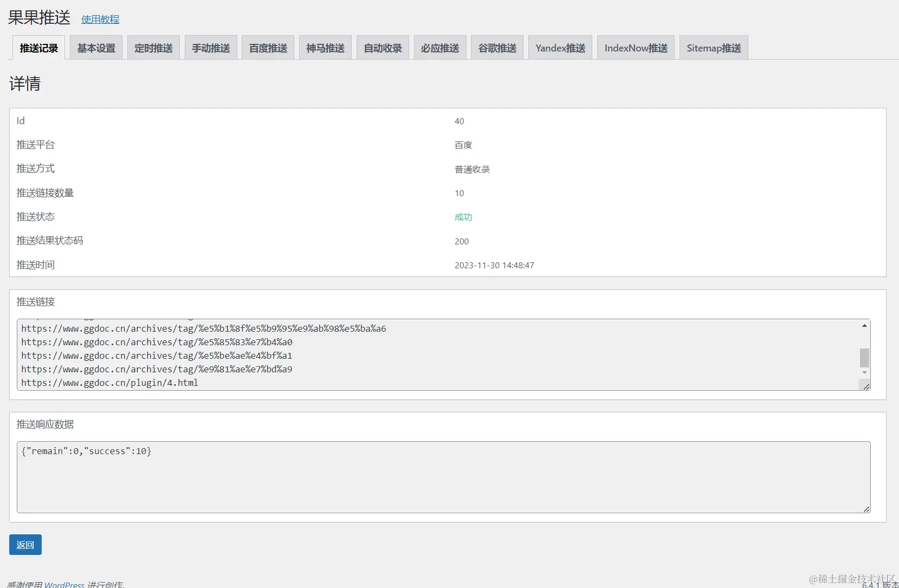Click the 推送时间 label
The width and height of the screenshot is (899, 588).
coord(36,265)
